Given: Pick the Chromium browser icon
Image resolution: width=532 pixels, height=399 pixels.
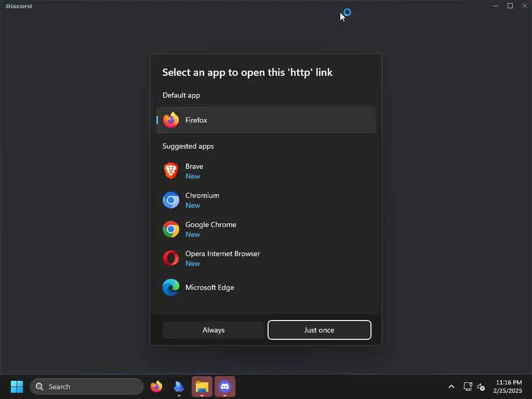Looking at the screenshot, I should point(170,200).
